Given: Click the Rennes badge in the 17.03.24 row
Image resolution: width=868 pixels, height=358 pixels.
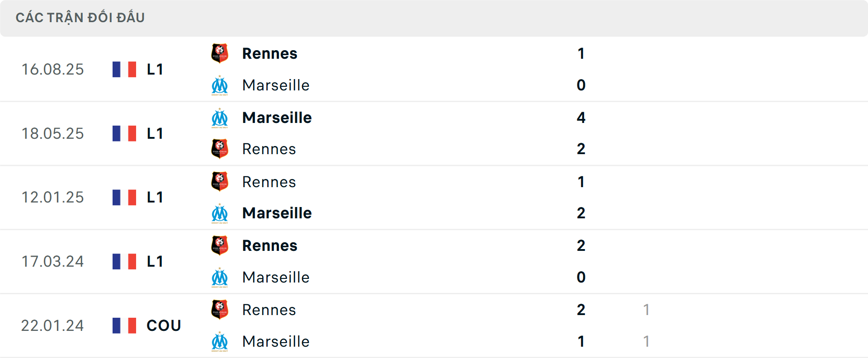Looking at the screenshot, I should pos(220,245).
